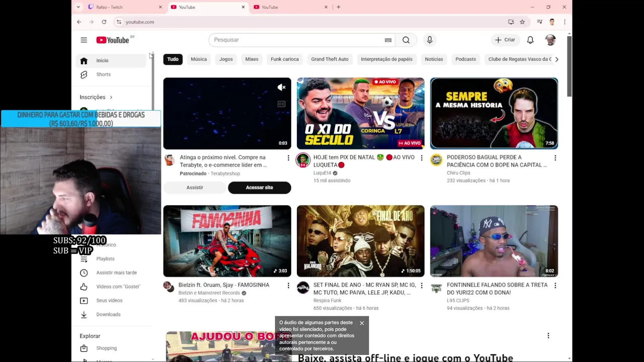This screenshot has height=362, width=644.
Task: Open the on-screen keyboard icon in search box
Action: point(388,40)
